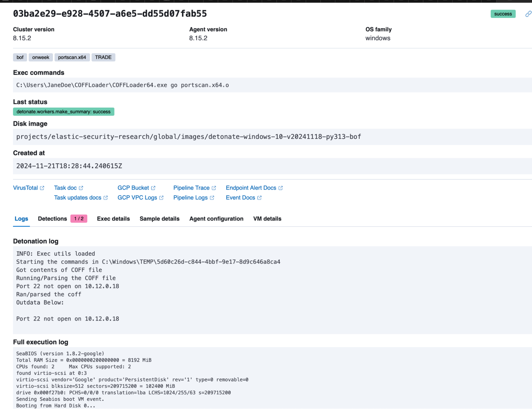Open the Task updates docs link
Screen dimensions: 532x409
[77, 198]
